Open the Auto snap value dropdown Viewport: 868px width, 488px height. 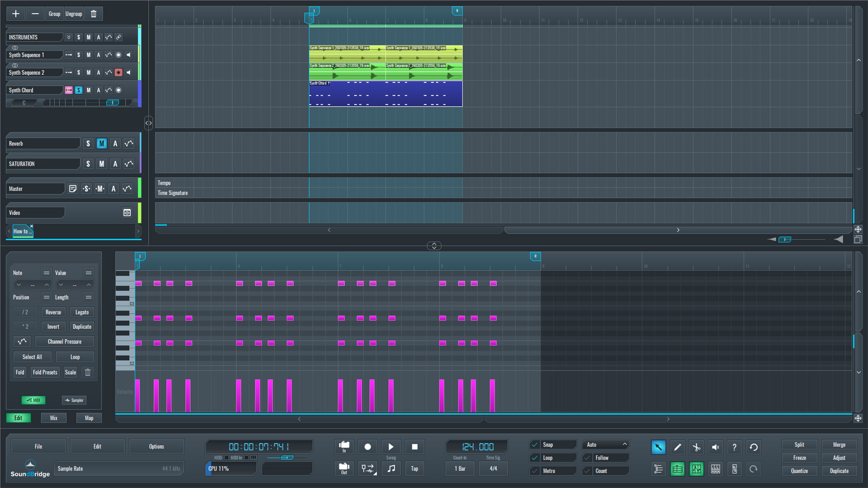(x=606, y=445)
